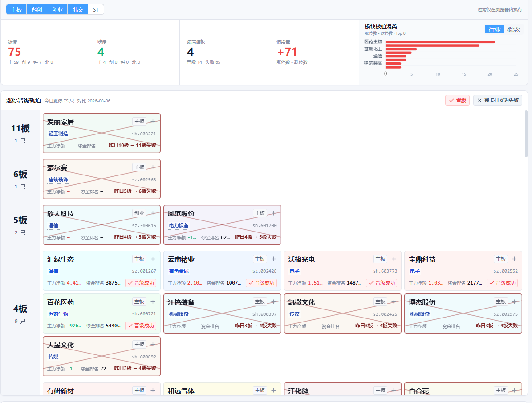532x403 pixels.
Task: Toggle the 创业 board filter
Action: tap(57, 9)
